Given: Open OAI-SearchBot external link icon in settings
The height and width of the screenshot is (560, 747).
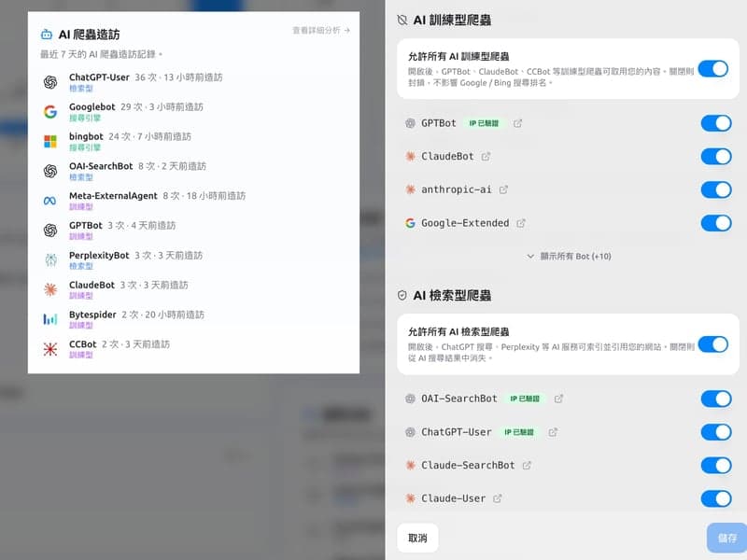Looking at the screenshot, I should point(558,399).
